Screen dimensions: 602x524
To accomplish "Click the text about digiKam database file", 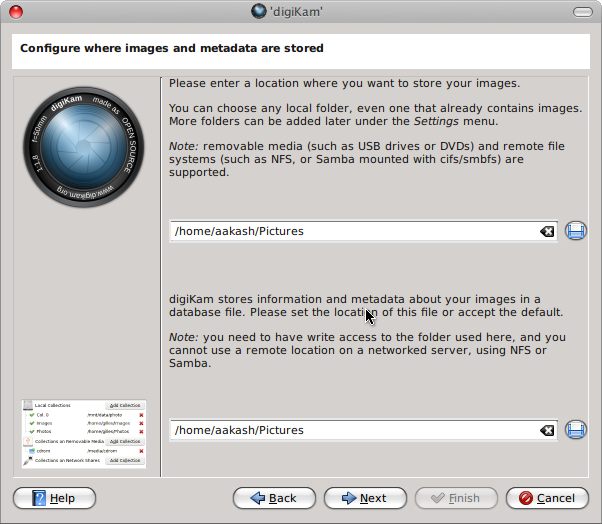I will (x=366, y=306).
